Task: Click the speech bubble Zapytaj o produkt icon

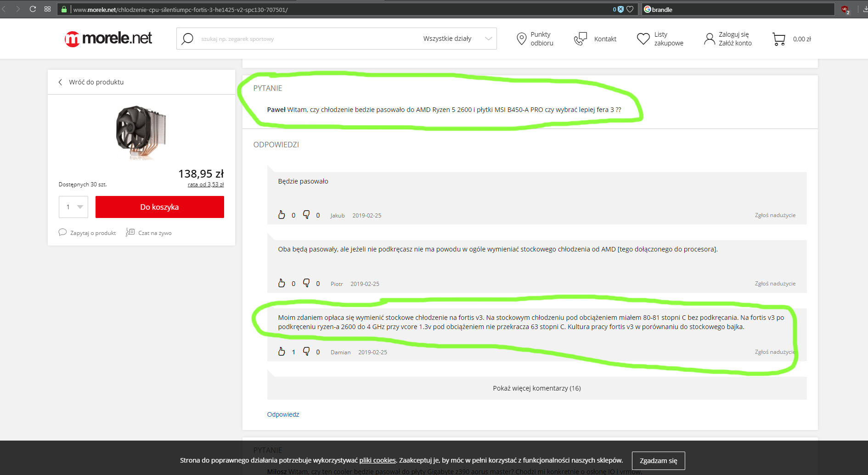Action: 62,232
